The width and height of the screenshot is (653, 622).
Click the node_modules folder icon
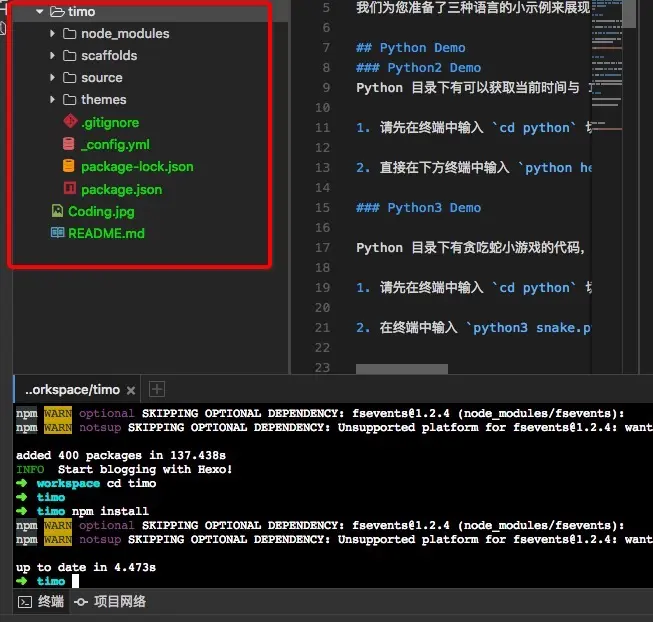pos(69,33)
